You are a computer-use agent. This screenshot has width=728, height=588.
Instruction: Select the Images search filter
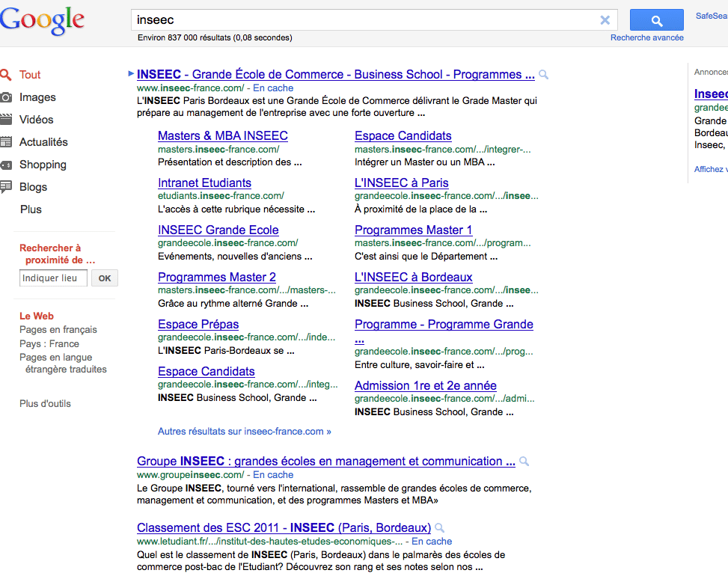pyautogui.click(x=37, y=97)
